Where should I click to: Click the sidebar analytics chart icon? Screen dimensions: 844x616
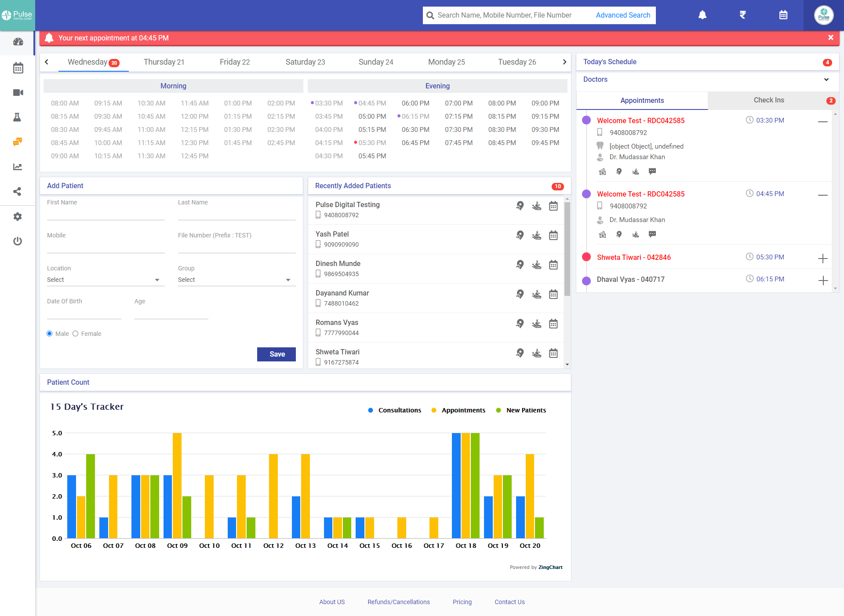[18, 167]
